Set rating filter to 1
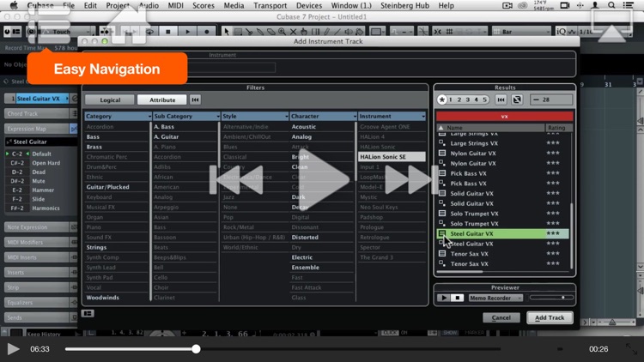This screenshot has width=644, height=362. [451, 100]
